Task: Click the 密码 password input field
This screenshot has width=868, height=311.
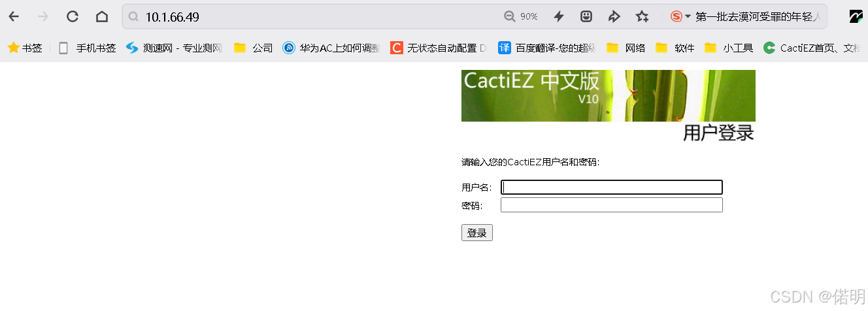Action: coord(612,205)
